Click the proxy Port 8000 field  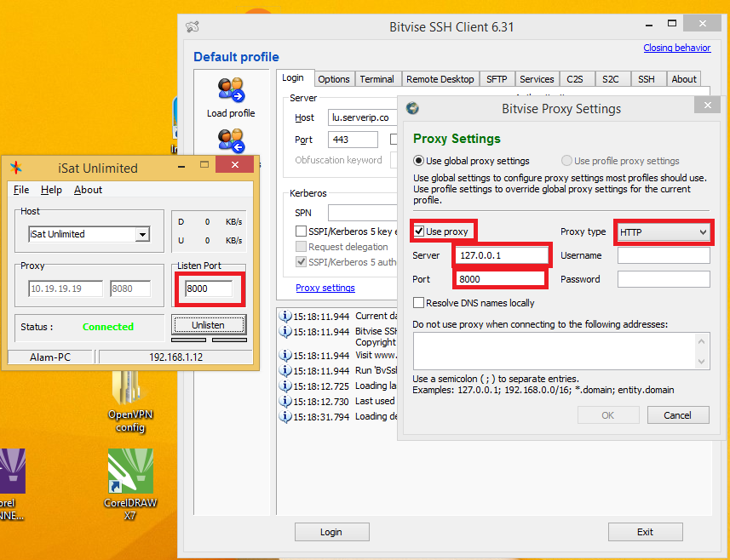(499, 278)
